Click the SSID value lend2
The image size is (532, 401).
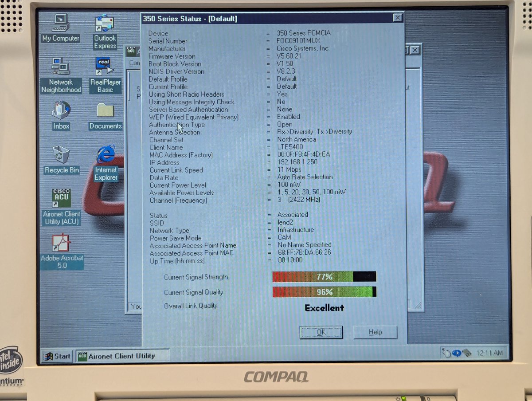click(286, 222)
